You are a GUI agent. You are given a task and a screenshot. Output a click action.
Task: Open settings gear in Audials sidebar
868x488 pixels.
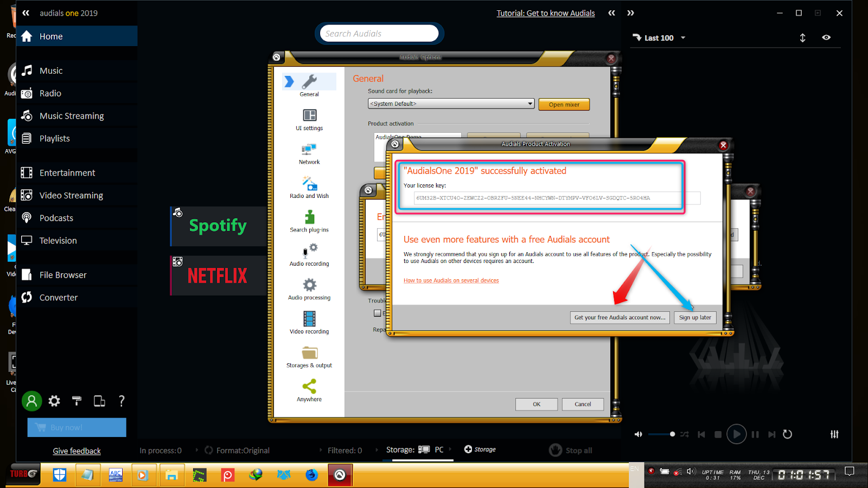[x=54, y=401]
